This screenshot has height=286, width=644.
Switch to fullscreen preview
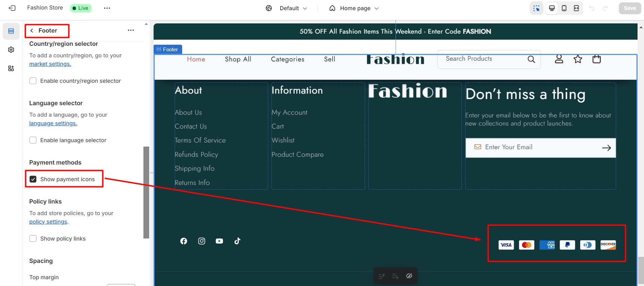coord(576,8)
